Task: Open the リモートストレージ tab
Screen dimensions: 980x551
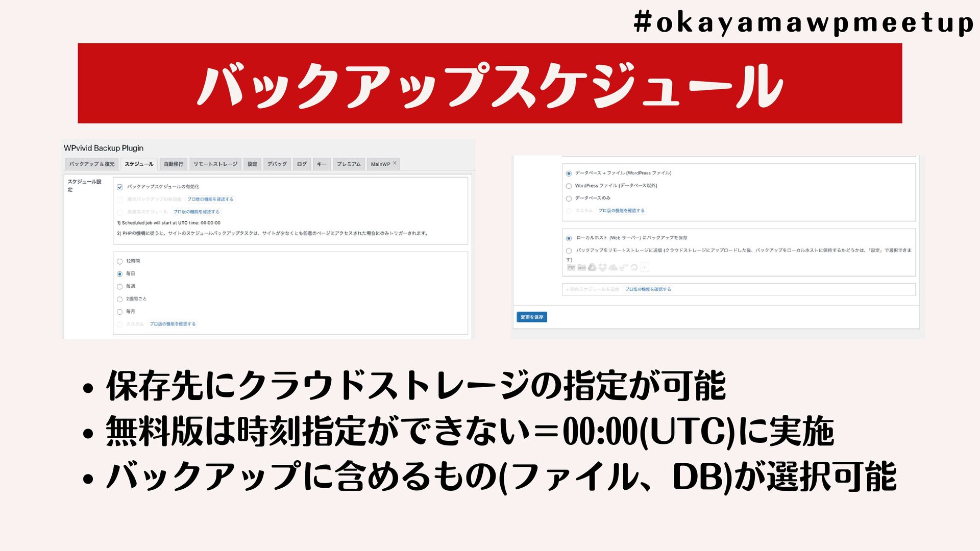Action: [x=215, y=164]
